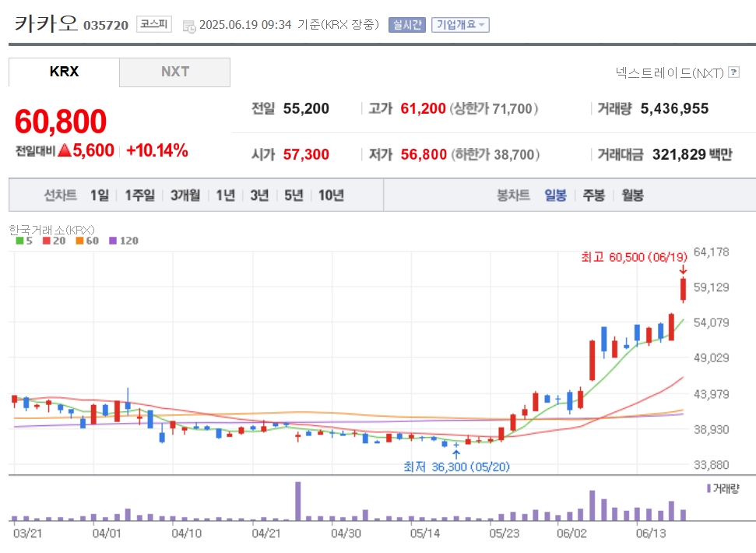The image size is (756, 553).
Task: Select the KRX tab
Action: 64,72
